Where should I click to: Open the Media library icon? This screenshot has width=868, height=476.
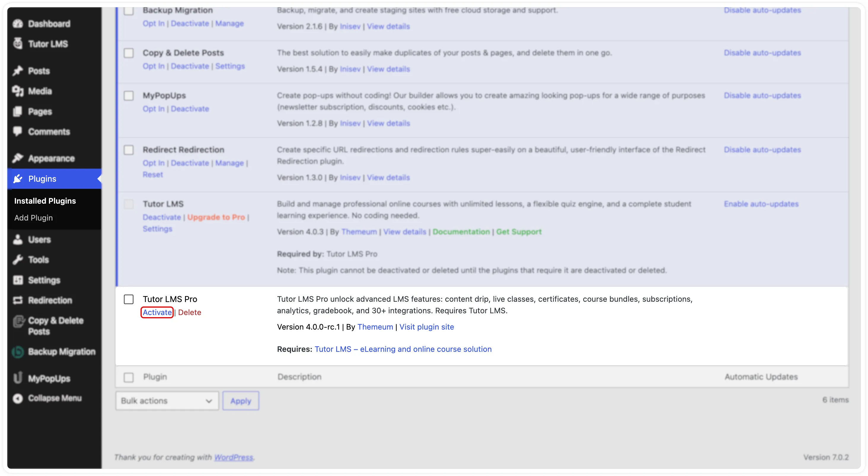(17, 91)
